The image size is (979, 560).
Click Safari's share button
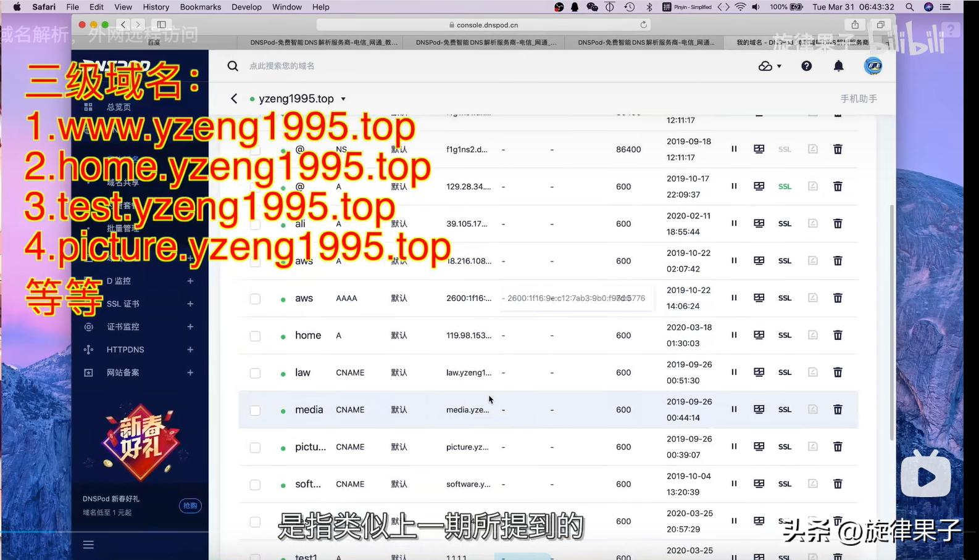tap(855, 25)
